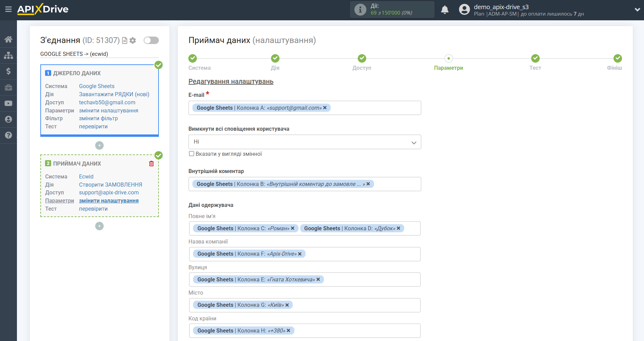Click 'Завантажити РЯДКИ (нові)' link
The height and width of the screenshot is (341, 644).
(x=114, y=94)
